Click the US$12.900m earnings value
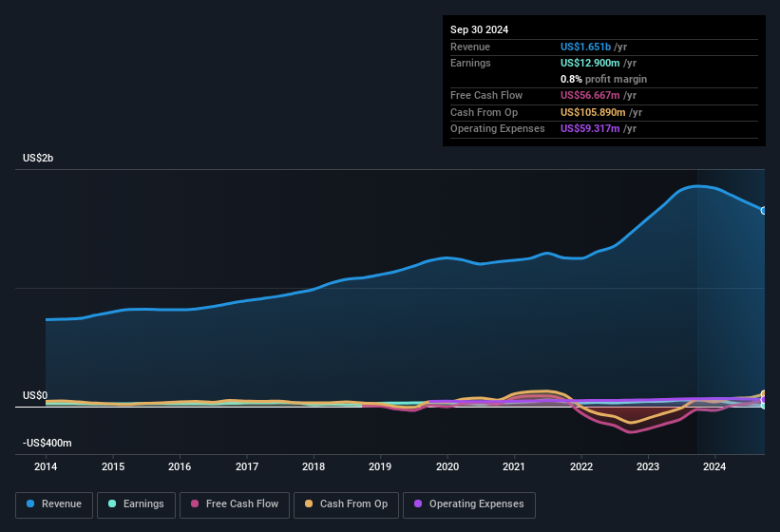The image size is (780, 532). click(590, 63)
